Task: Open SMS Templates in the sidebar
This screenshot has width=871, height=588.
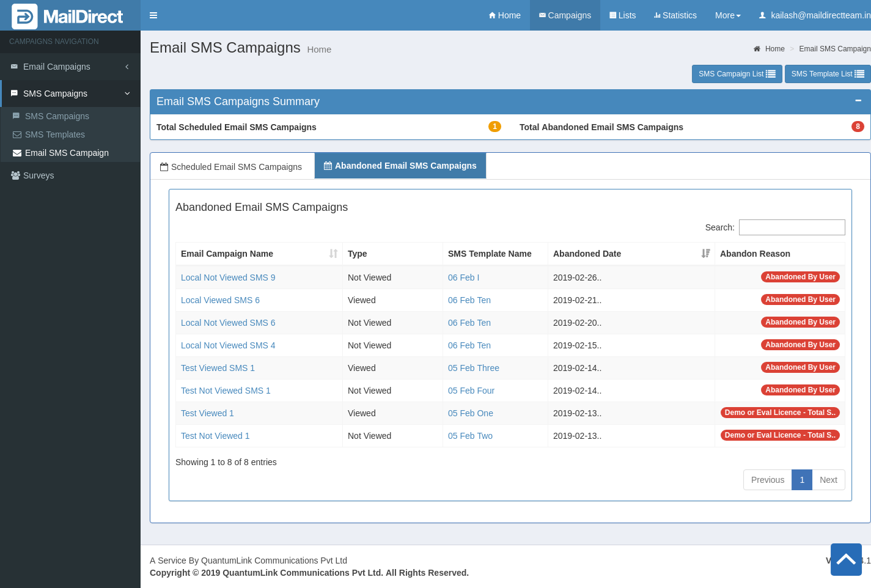Action: point(54,134)
